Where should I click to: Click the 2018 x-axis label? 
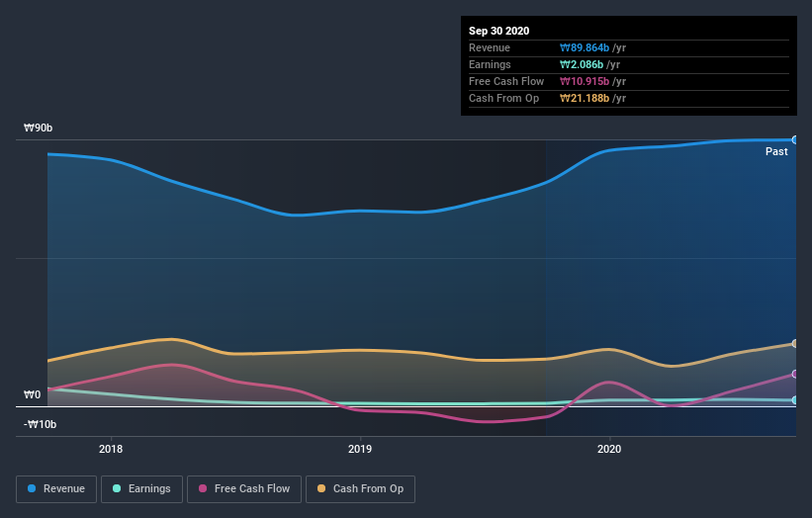coord(111,449)
